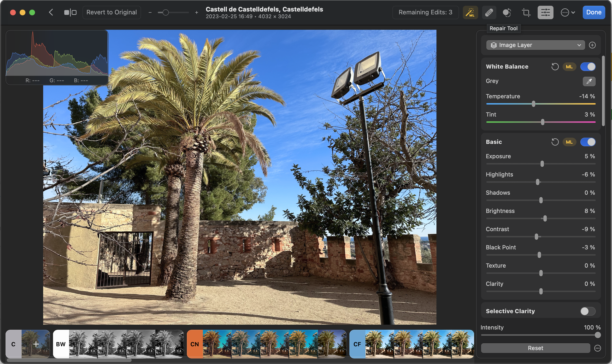Open the Image Layer dropdown

click(x=535, y=45)
